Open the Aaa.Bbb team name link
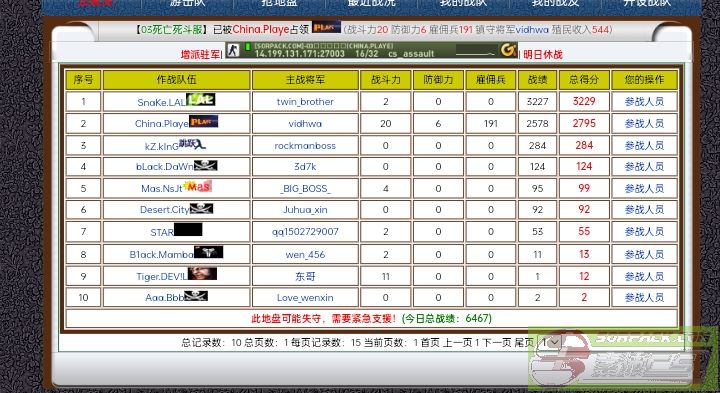The image size is (720, 393). (x=165, y=298)
